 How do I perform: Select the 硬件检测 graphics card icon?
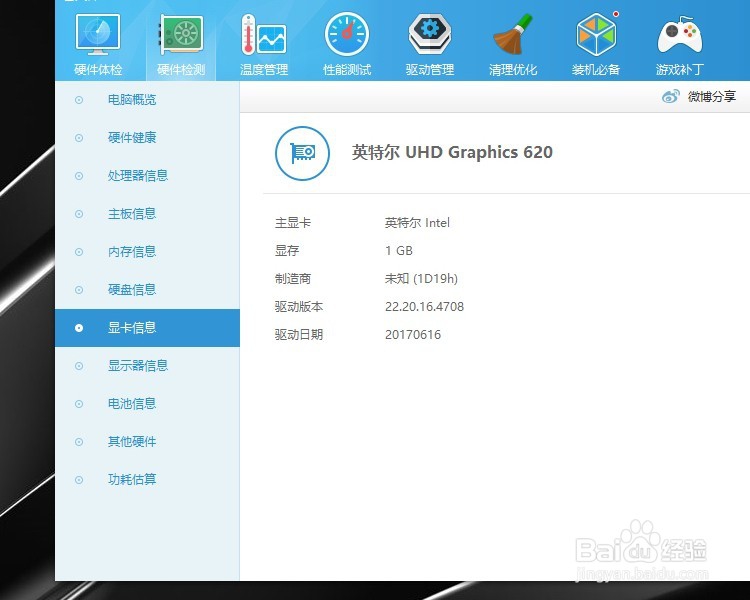(181, 34)
